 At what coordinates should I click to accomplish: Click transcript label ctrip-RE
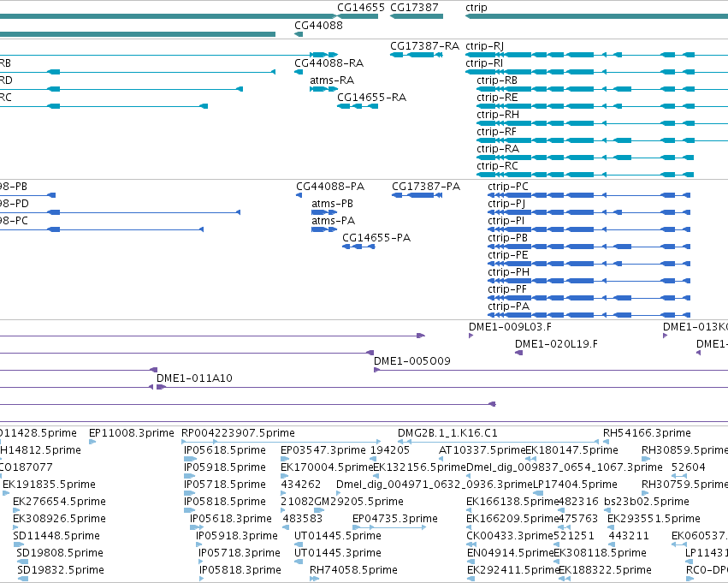(497, 98)
